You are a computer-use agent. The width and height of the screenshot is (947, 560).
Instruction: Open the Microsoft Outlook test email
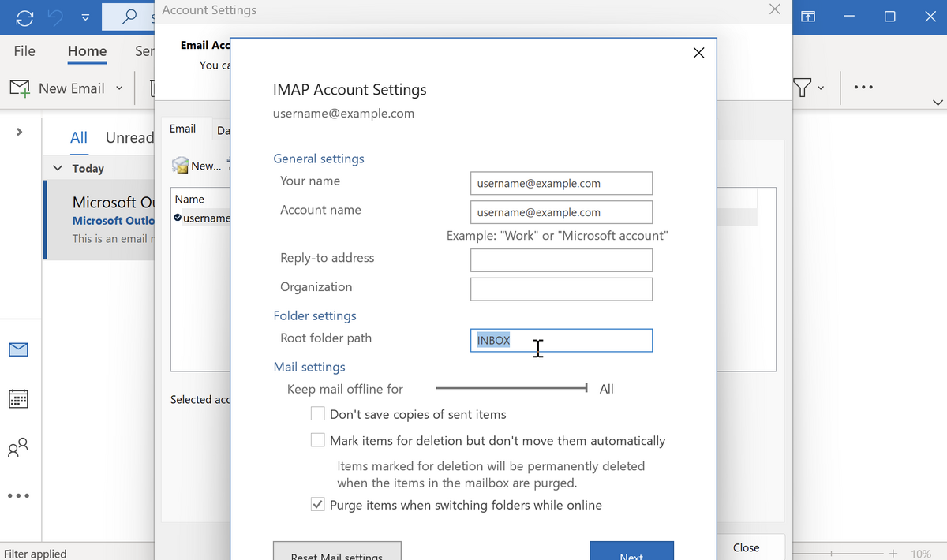click(x=99, y=220)
